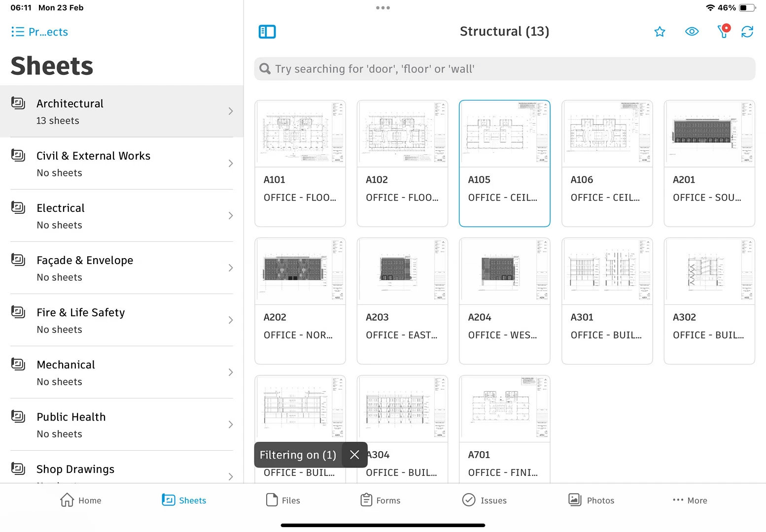Expand the Architectural chevron
The width and height of the screenshot is (766, 532).
point(230,111)
